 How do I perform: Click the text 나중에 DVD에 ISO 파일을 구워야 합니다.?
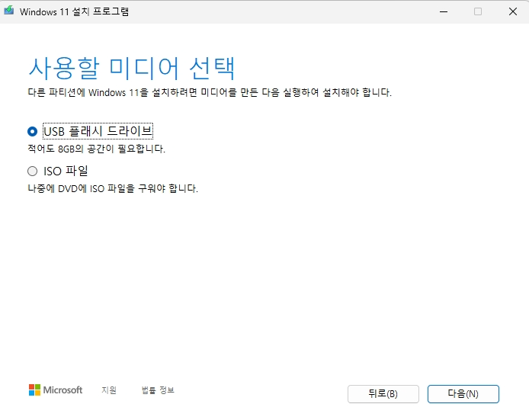coord(113,188)
